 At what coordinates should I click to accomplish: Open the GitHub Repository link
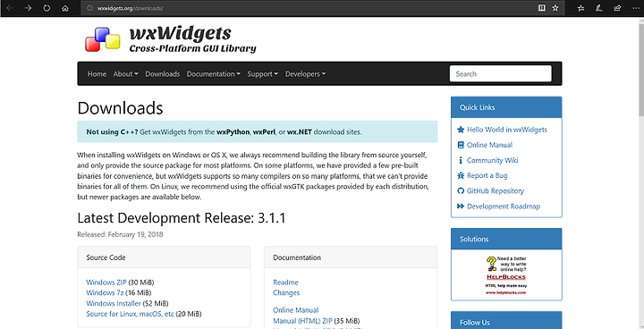tap(496, 191)
